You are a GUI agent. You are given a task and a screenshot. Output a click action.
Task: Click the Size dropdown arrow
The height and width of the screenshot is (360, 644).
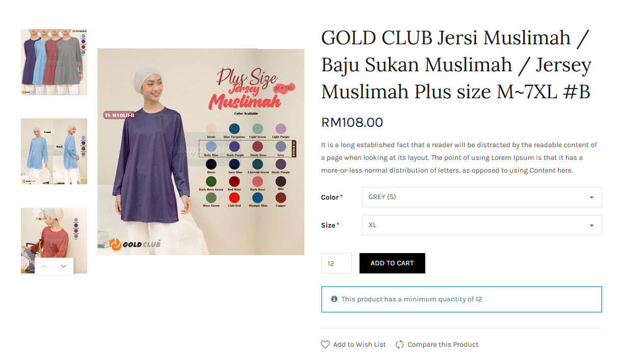click(591, 226)
